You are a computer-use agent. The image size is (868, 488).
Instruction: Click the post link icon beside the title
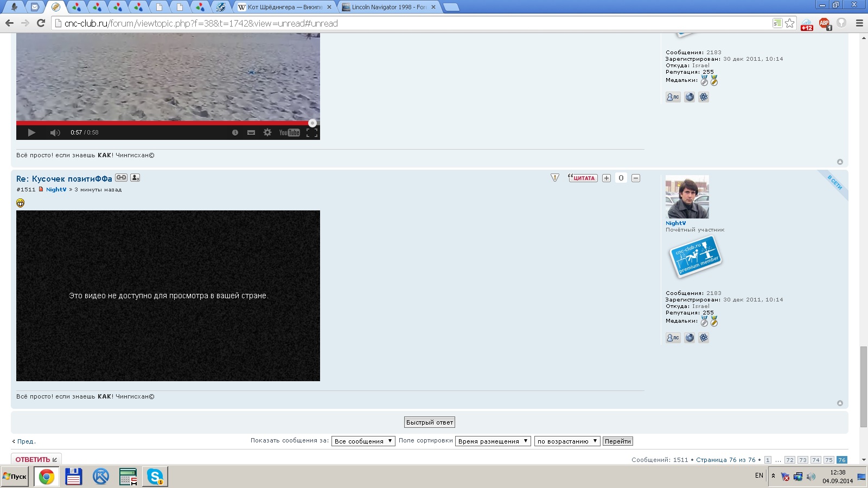pyautogui.click(x=121, y=178)
